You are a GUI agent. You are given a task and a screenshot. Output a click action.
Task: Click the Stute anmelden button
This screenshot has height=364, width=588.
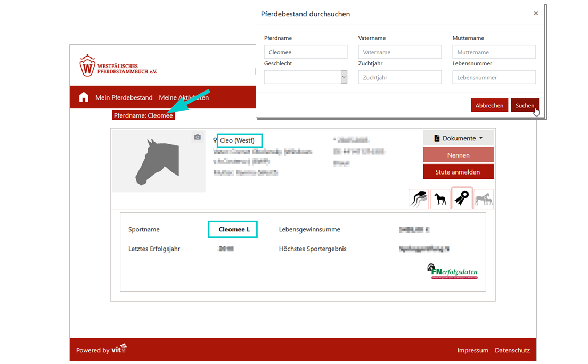coord(458,172)
